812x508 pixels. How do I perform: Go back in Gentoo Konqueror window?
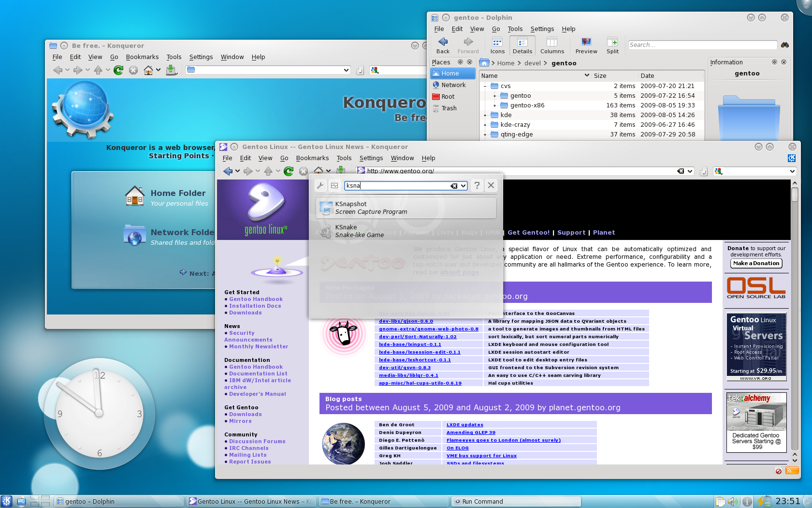click(x=228, y=171)
